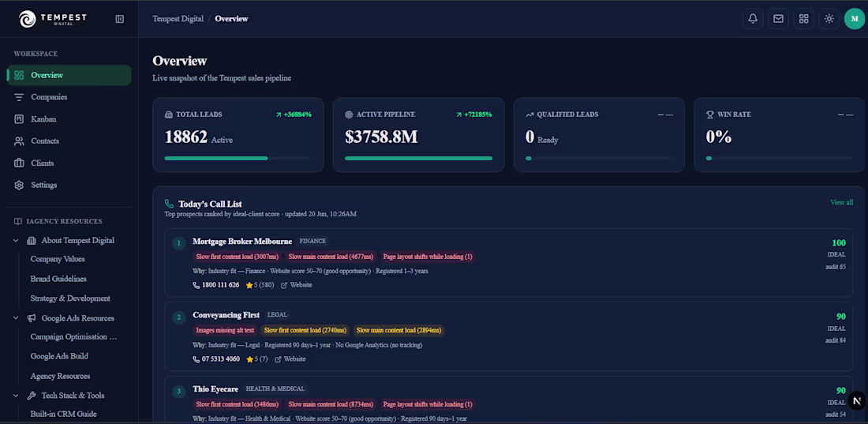Click the Today's Call List phone icon
Image resolution: width=868 pixels, height=424 pixels.
click(170, 204)
